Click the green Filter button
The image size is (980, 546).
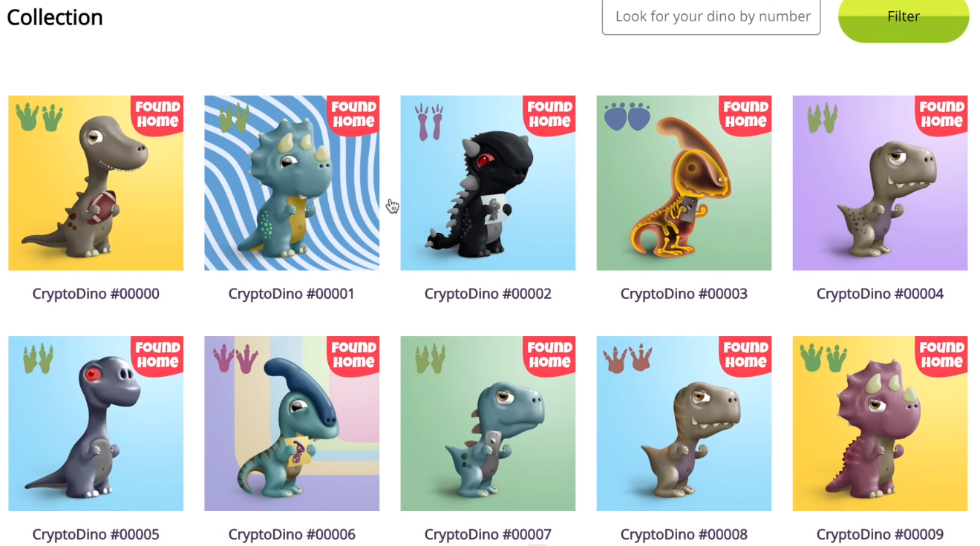904,17
